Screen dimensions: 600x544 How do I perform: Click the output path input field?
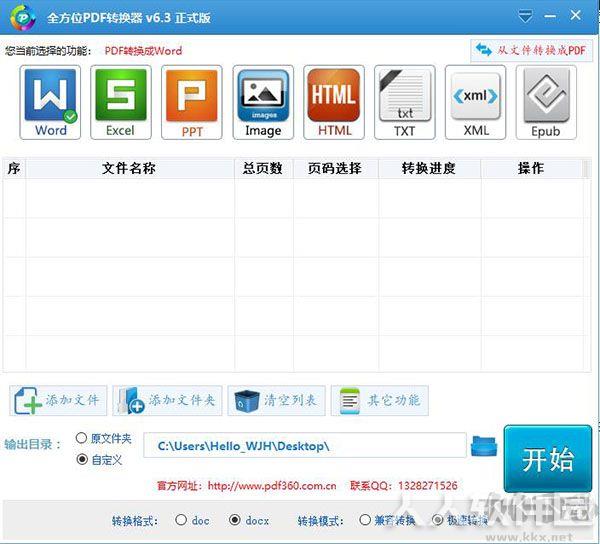(x=305, y=445)
